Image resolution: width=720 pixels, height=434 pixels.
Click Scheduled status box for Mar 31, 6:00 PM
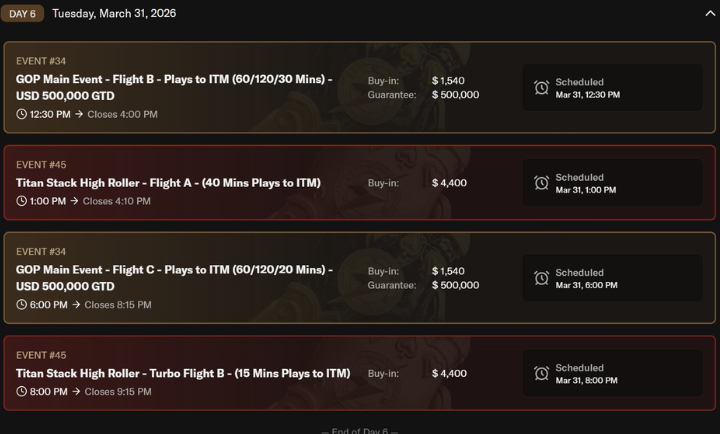pyautogui.click(x=612, y=278)
